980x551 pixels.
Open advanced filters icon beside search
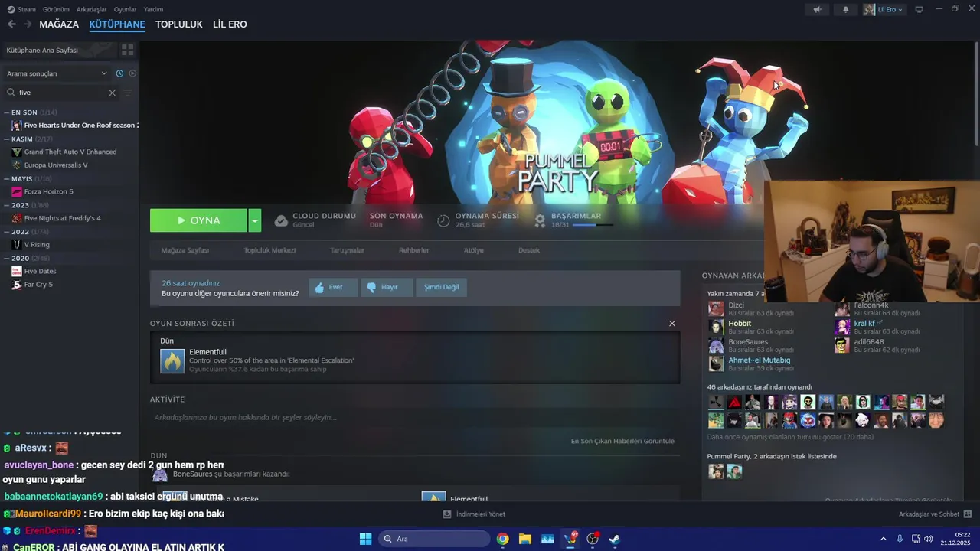128,93
